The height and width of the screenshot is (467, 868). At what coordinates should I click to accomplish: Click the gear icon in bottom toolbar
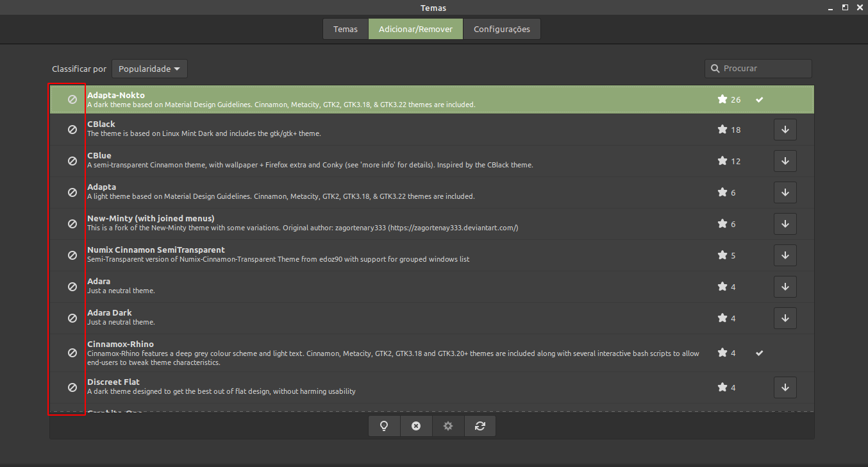coord(448,426)
